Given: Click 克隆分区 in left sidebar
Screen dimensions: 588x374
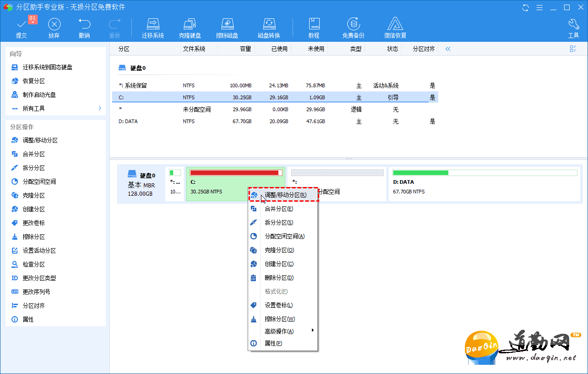Looking at the screenshot, I should 28,195.
